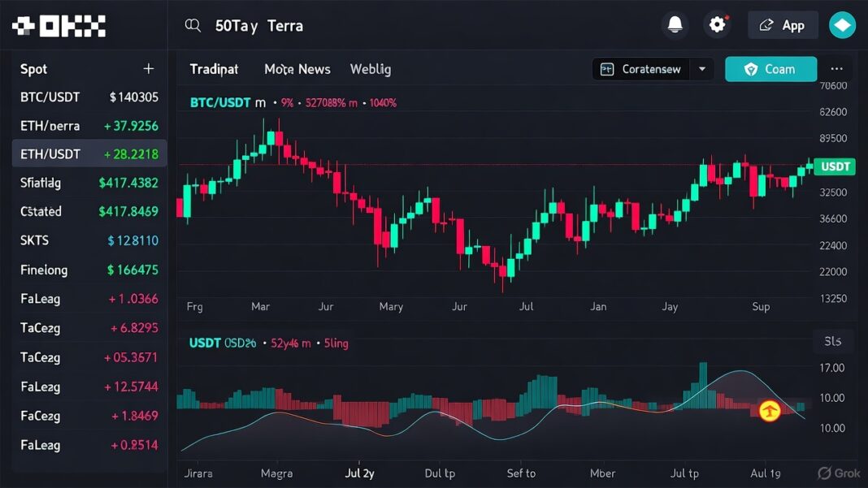Open the Mote News tab
Image resolution: width=868 pixels, height=488 pixels.
click(x=297, y=69)
